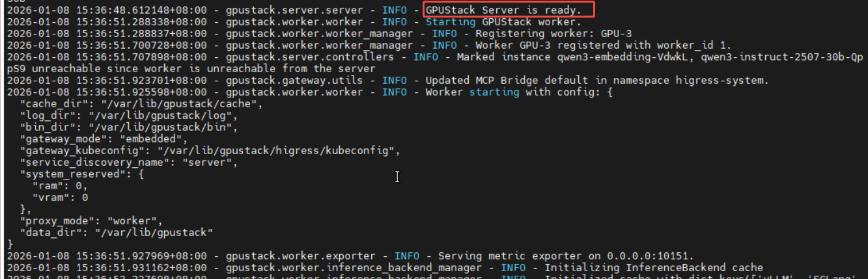The image size is (868, 279).
Task: Select the message "Registering worker: GPU-3"
Action: (x=553, y=33)
